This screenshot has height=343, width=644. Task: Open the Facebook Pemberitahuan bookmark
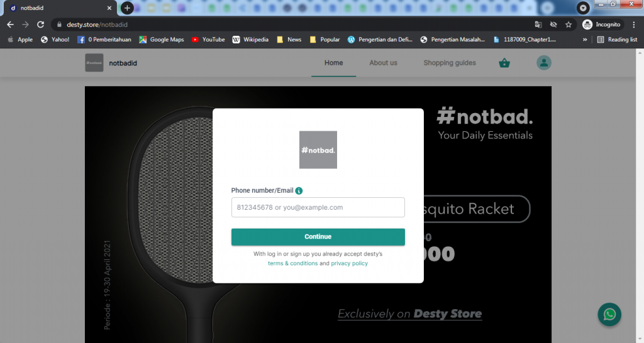pos(104,40)
